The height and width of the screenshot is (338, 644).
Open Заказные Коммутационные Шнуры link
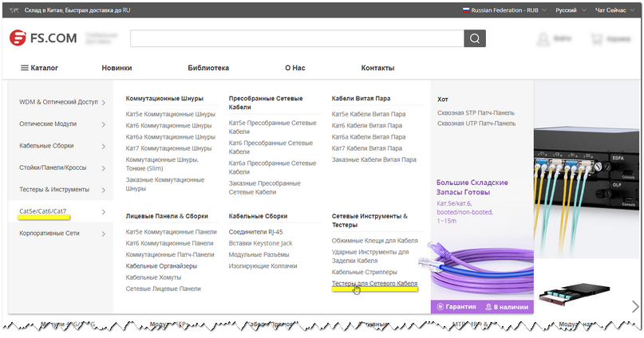(x=165, y=184)
